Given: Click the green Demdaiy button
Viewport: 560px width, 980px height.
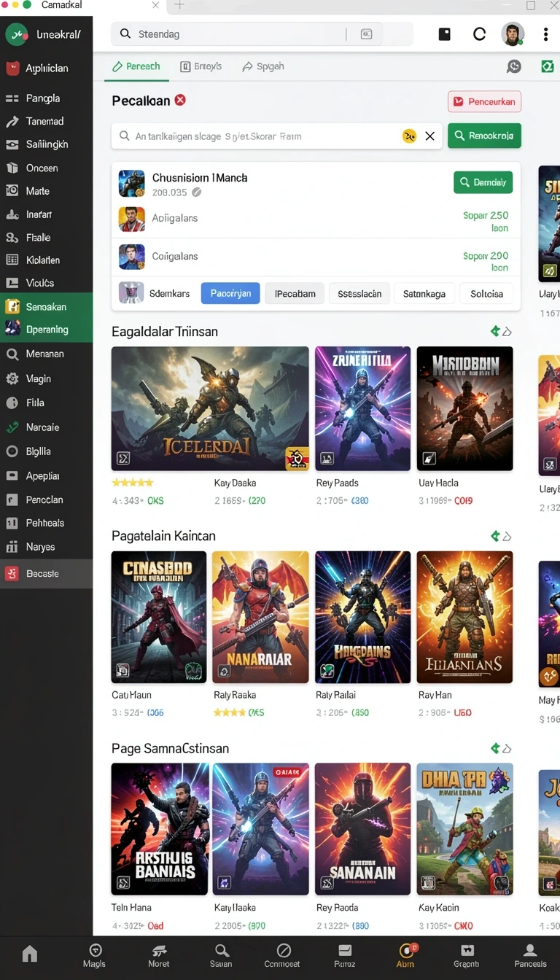Looking at the screenshot, I should [483, 182].
